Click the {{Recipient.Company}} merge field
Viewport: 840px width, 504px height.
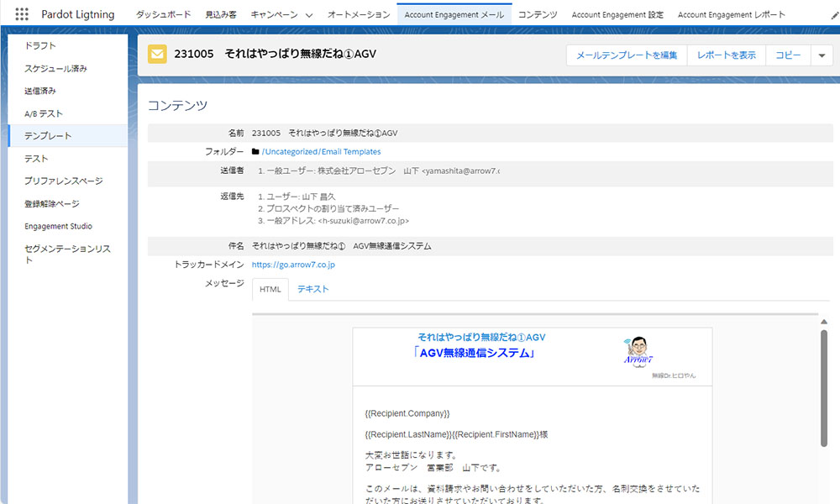click(407, 413)
